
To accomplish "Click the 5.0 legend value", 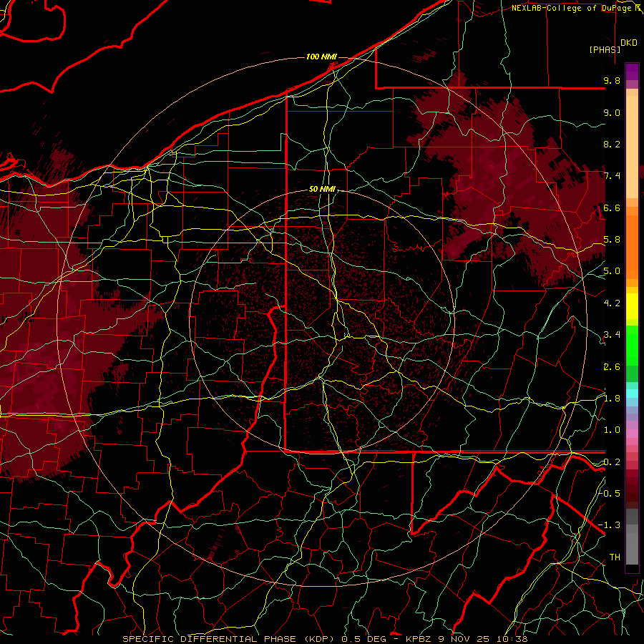I will pos(612,271).
